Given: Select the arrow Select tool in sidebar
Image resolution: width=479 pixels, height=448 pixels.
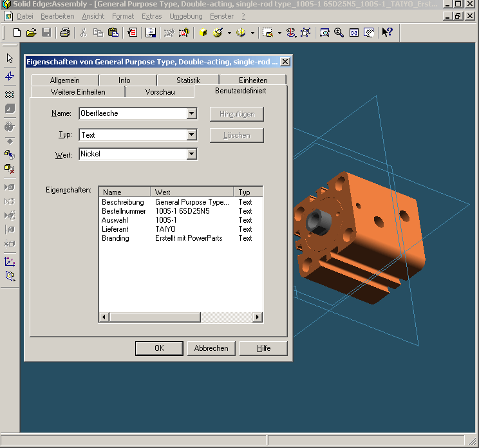Looking at the screenshot, I should tap(10, 59).
